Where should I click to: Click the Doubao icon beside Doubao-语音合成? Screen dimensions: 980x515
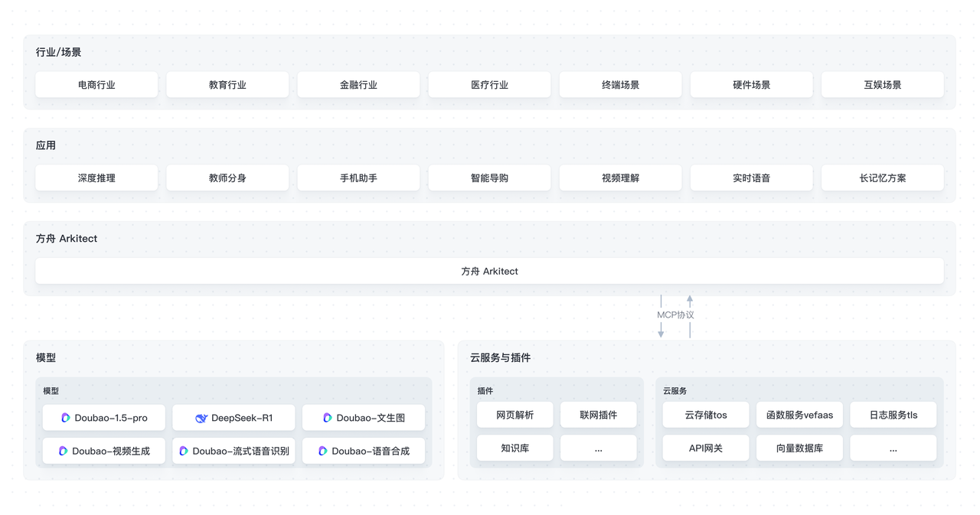(323, 451)
